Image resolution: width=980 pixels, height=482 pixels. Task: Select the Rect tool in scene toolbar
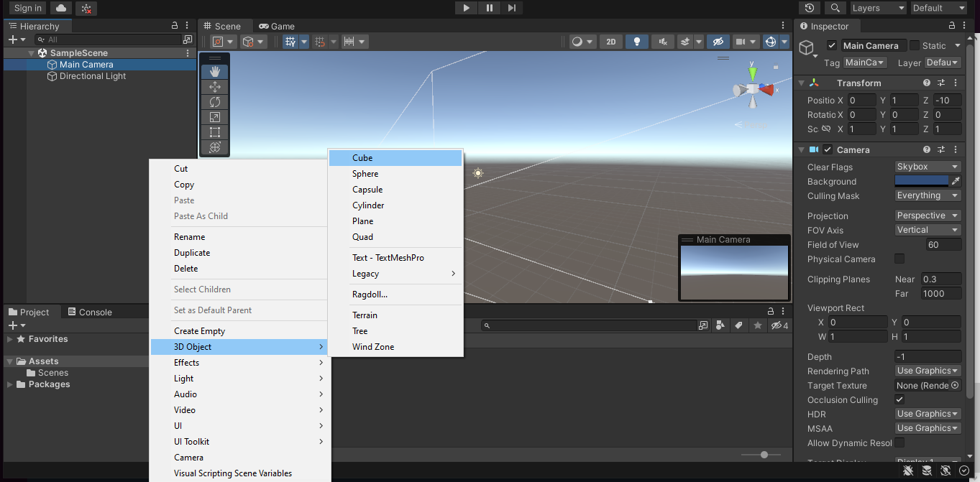click(214, 132)
